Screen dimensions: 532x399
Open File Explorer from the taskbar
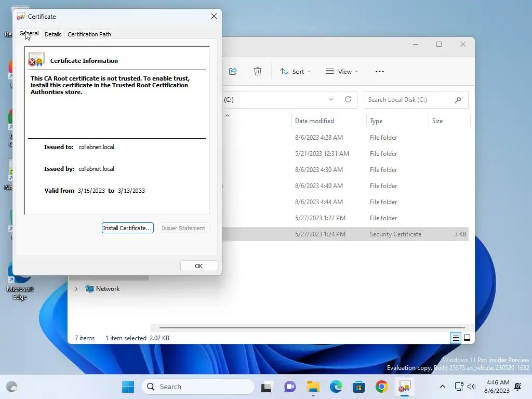pos(313,387)
